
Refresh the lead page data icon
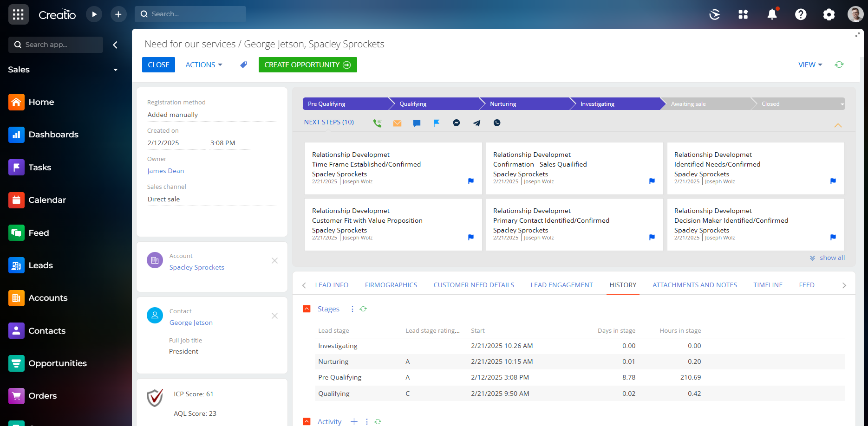click(839, 65)
